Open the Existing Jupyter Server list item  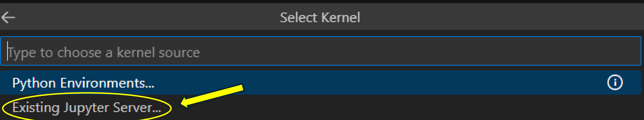pyautogui.click(x=321, y=107)
